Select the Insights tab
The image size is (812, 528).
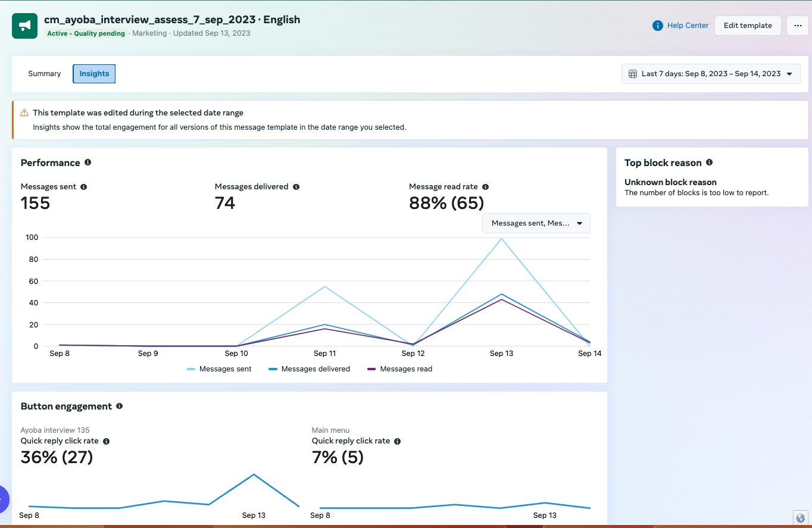[93, 73]
